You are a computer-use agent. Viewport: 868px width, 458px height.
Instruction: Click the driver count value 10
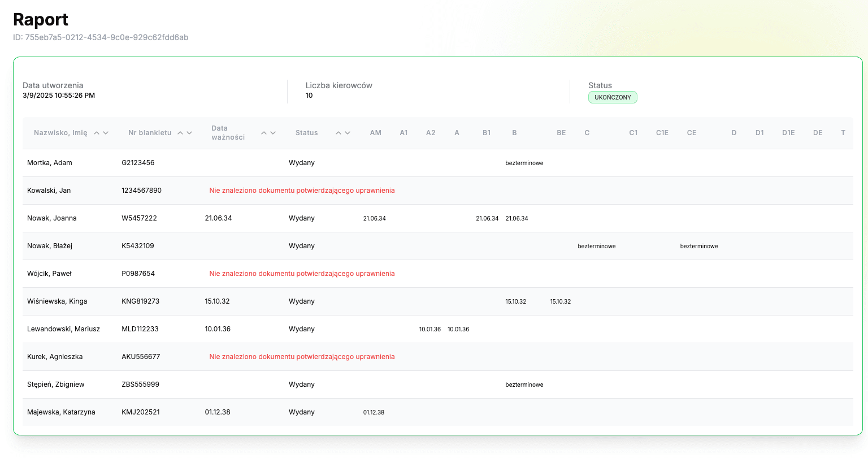[x=309, y=96]
